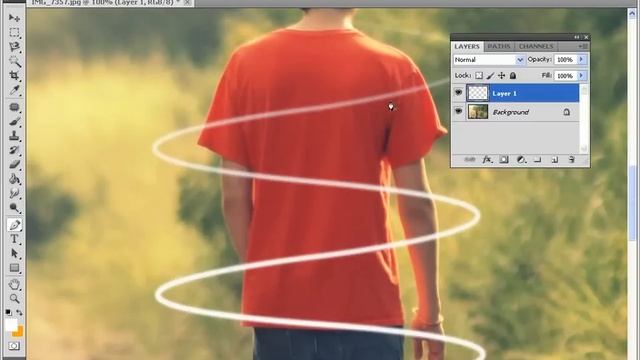The width and height of the screenshot is (640, 360).
Task: Collapse the Layers panel to icons
Action: (x=576, y=37)
